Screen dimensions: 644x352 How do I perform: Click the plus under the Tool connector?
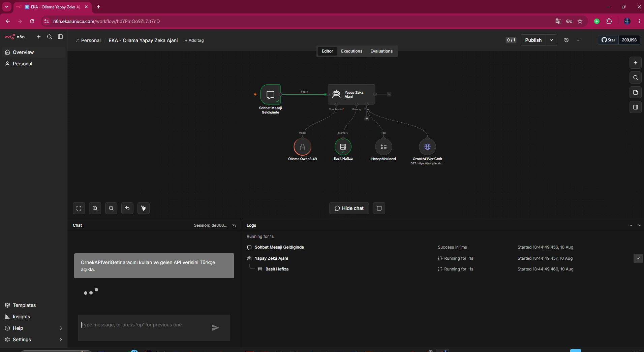367,119
